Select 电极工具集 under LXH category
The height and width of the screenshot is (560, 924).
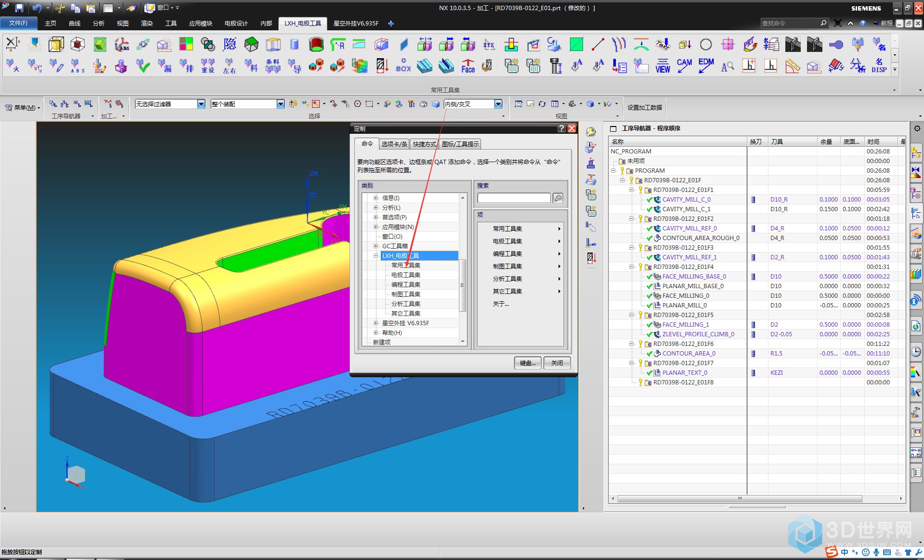[x=405, y=275]
